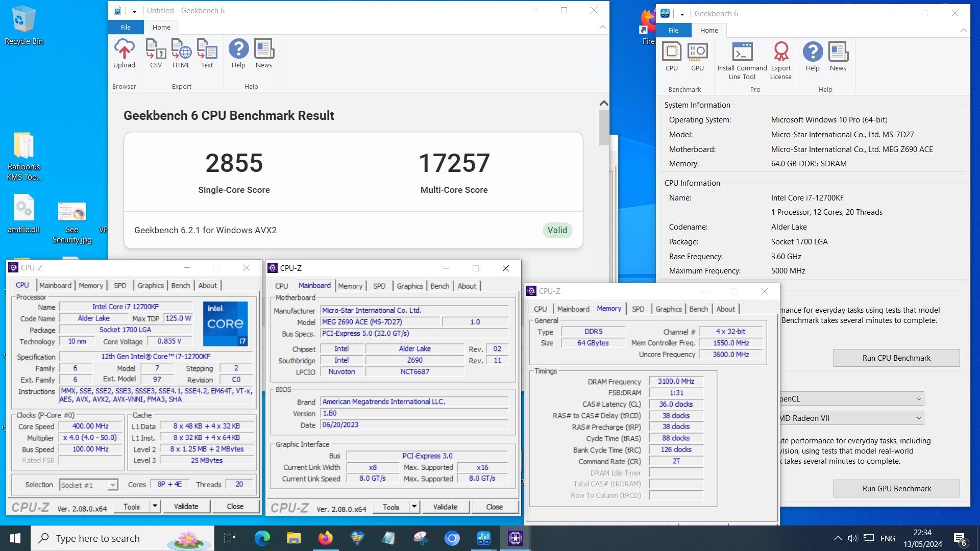Open the volume control in system tray
Viewport: 980px width, 551px height.
(x=853, y=538)
